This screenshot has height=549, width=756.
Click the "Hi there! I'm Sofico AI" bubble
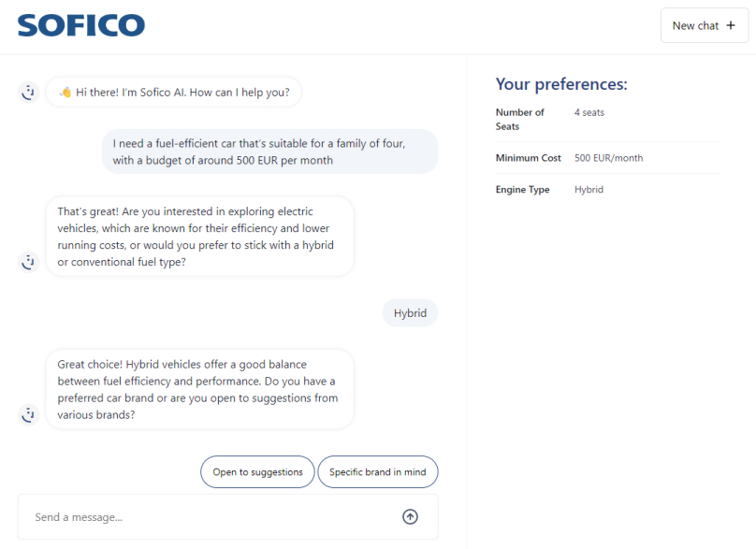[174, 92]
